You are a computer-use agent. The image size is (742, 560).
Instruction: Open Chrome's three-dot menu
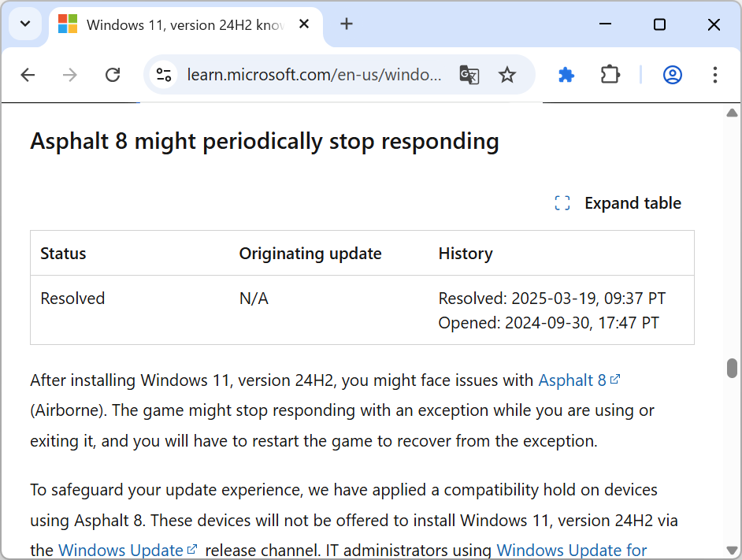click(x=715, y=75)
